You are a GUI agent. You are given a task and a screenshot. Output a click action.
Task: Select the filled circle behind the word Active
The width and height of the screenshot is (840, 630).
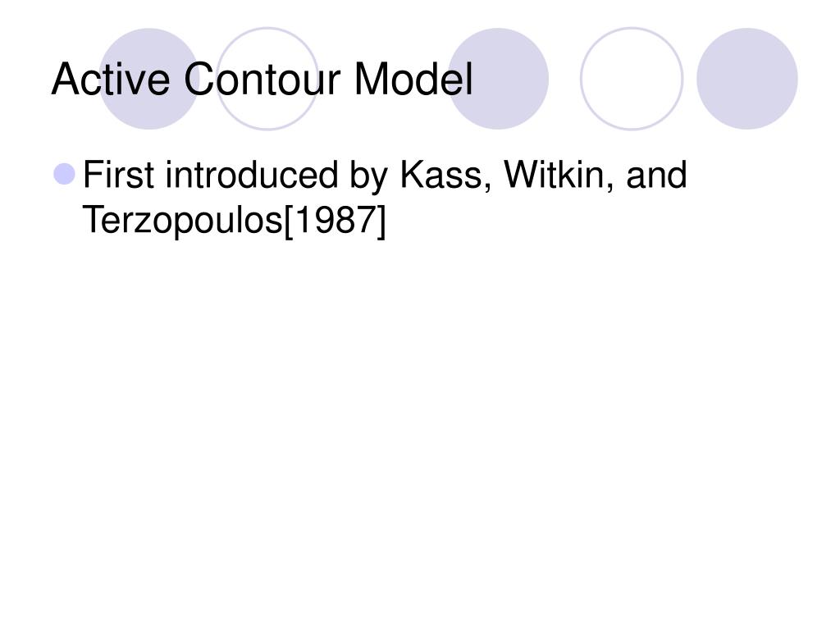point(149,79)
